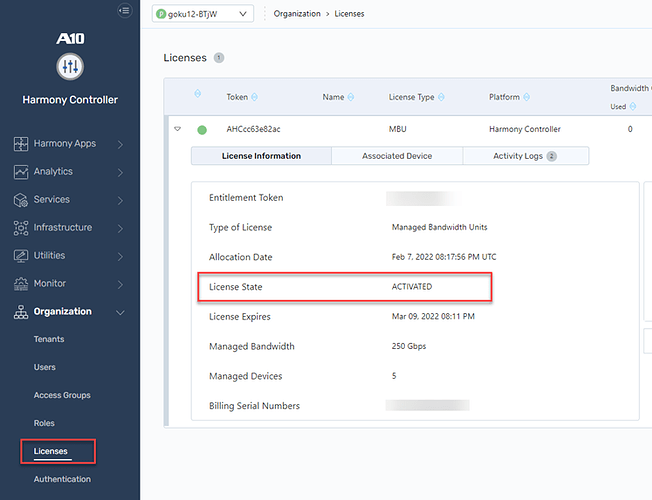Click the Licenses count badge
Screen dimensions: 652x500
click(x=219, y=58)
